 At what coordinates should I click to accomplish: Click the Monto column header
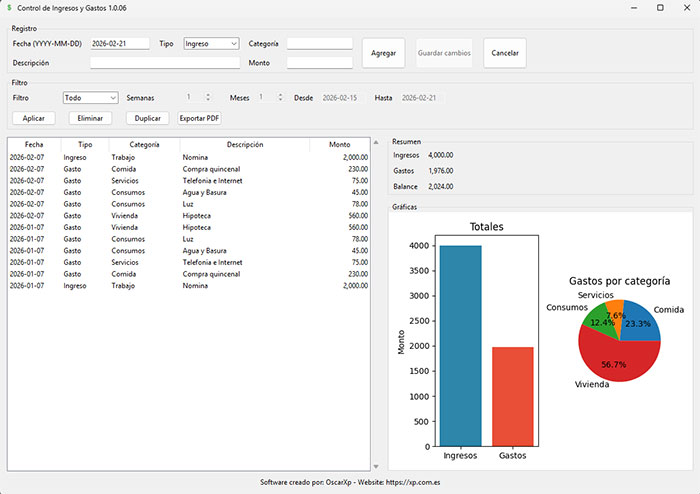click(339, 145)
